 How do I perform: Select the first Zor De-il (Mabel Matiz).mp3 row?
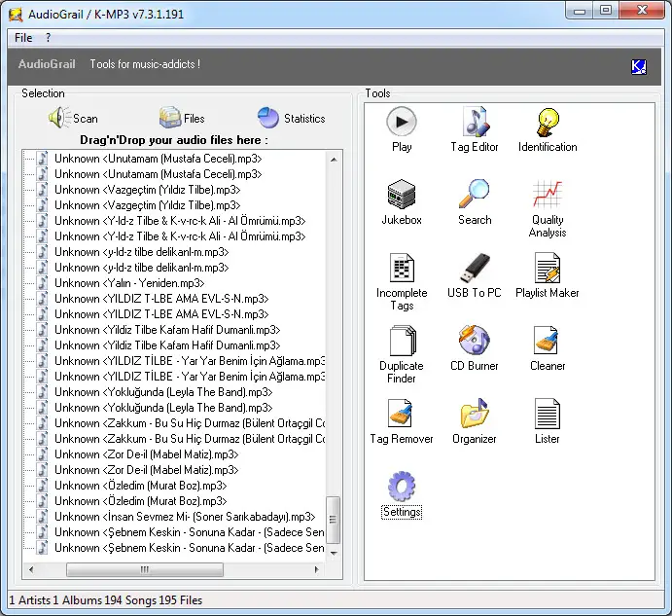146,454
